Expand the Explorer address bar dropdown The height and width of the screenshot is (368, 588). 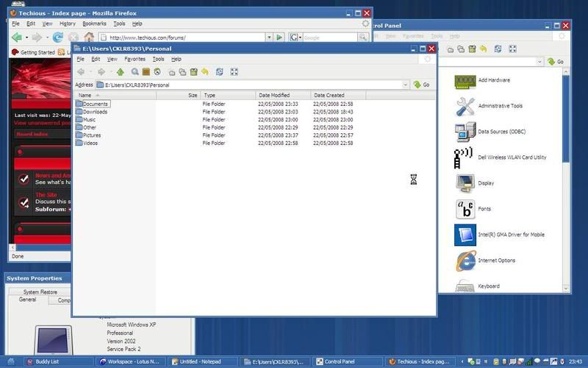point(405,85)
